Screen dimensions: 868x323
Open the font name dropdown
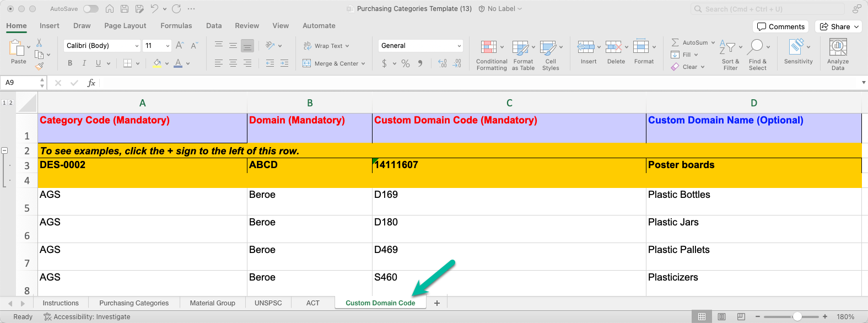click(137, 46)
